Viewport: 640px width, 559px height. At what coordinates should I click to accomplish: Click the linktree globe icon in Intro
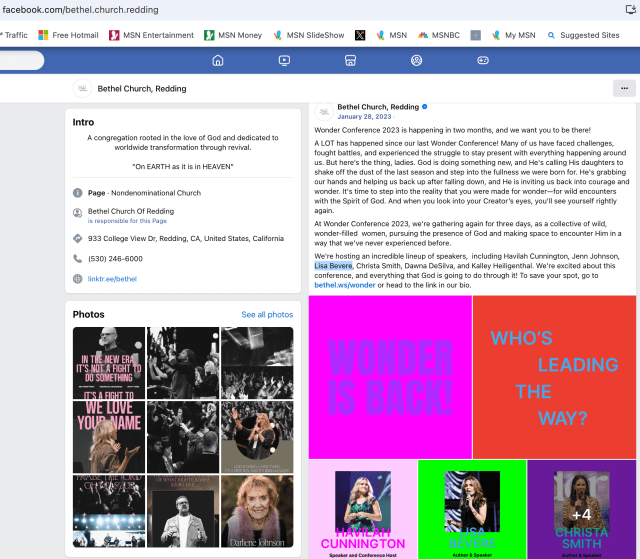(78, 279)
